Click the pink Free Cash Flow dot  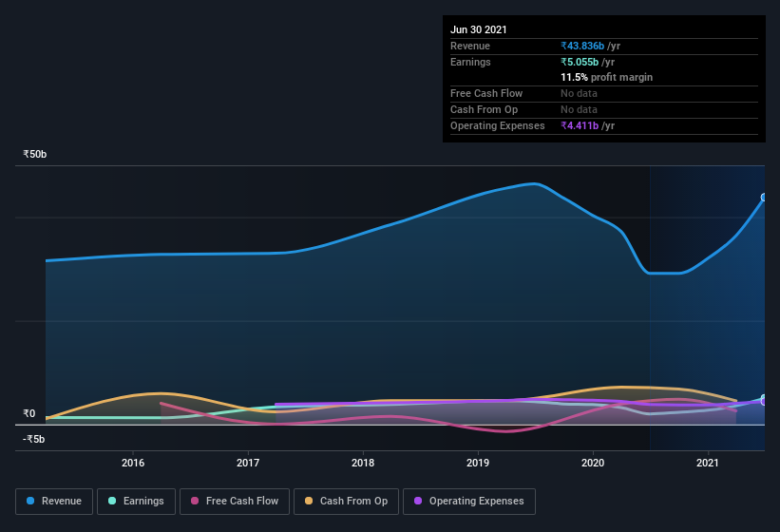195,501
